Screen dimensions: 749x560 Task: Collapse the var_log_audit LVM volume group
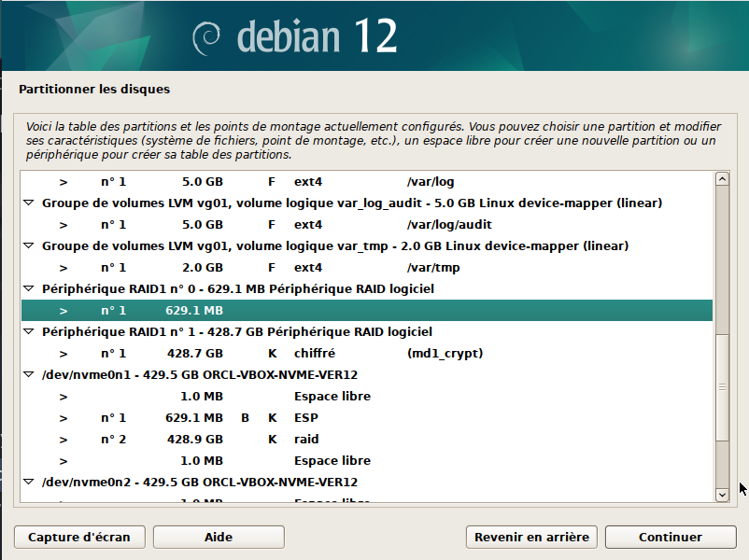click(29, 203)
